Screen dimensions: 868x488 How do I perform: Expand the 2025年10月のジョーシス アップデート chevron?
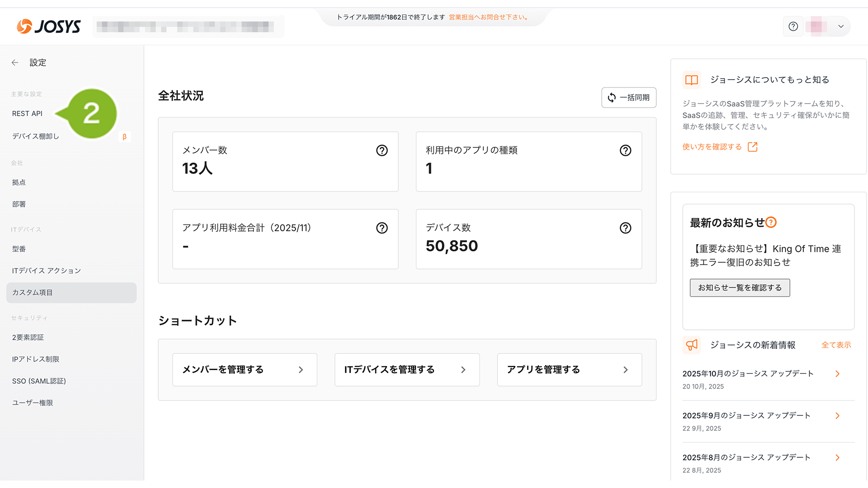click(x=837, y=374)
